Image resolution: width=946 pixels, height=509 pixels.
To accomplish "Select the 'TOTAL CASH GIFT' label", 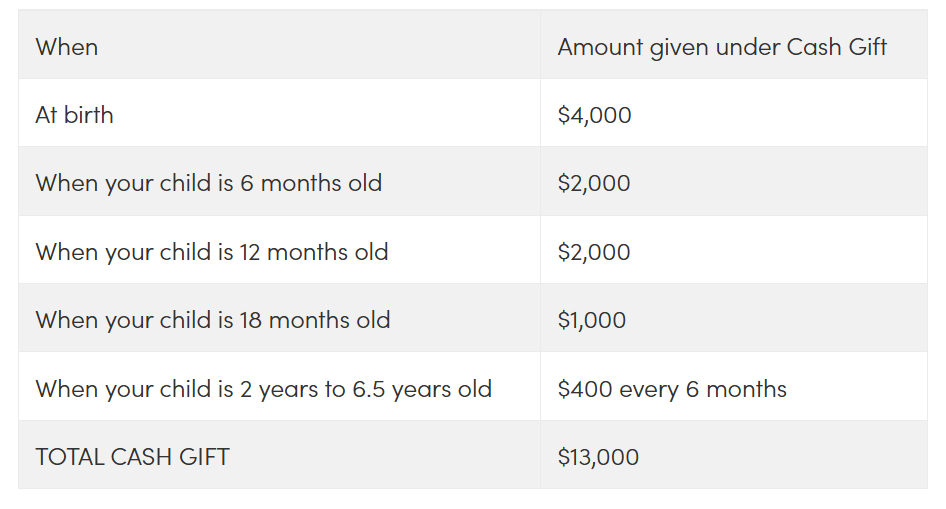I will 133,457.
